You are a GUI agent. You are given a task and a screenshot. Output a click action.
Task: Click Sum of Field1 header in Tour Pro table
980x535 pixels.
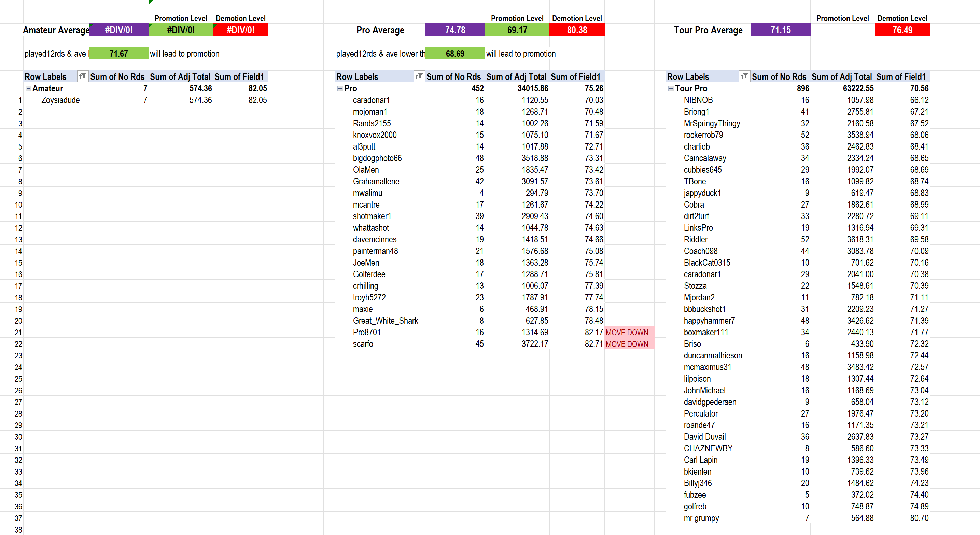coord(900,77)
